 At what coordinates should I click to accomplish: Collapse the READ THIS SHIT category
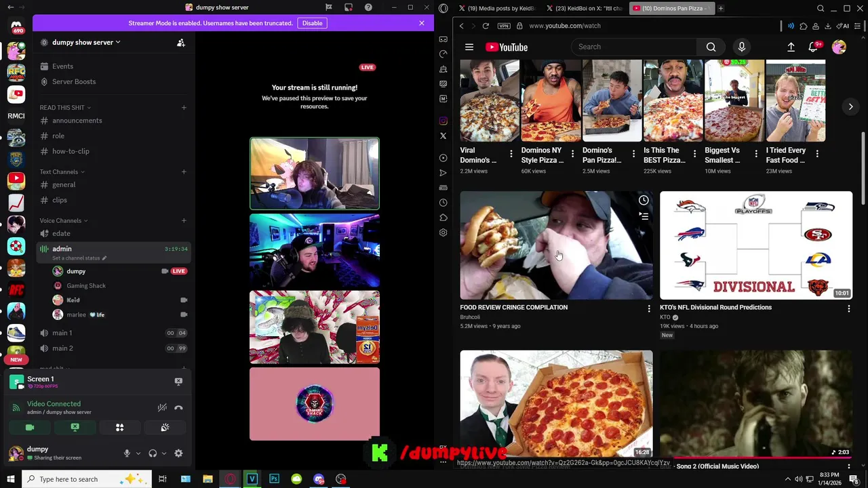(65, 107)
